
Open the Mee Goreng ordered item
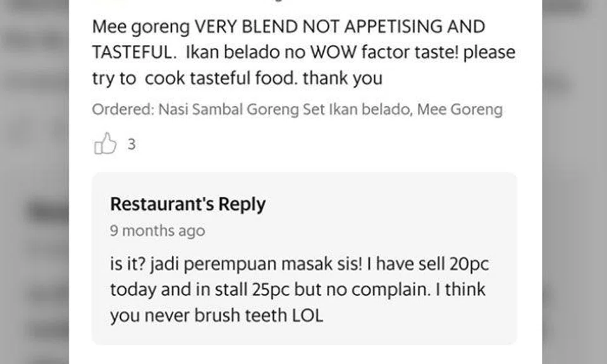tap(460, 109)
